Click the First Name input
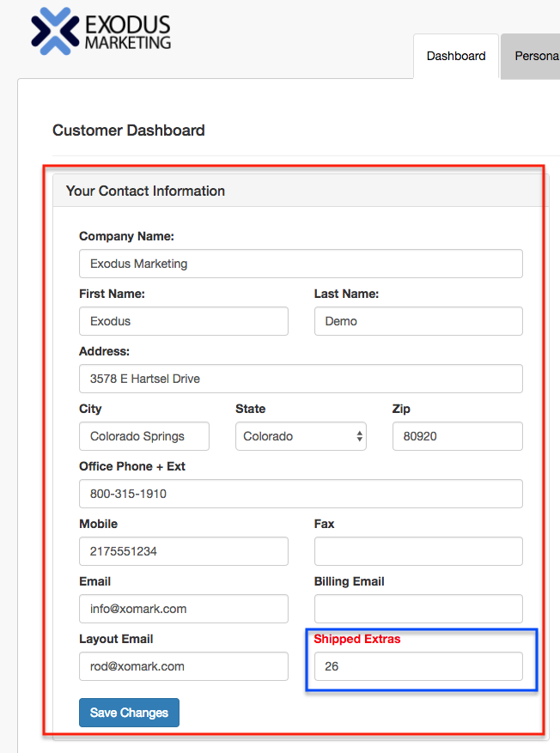Image resolution: width=560 pixels, height=753 pixels. [184, 321]
